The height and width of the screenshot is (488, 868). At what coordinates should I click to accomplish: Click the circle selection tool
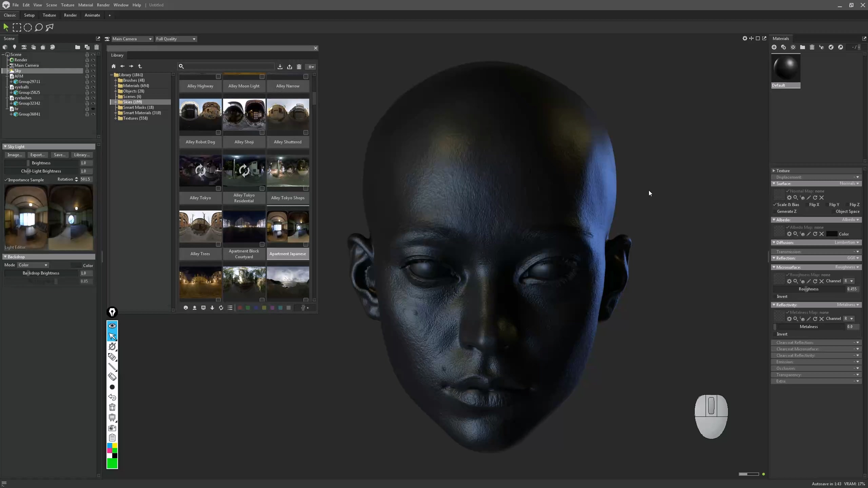(x=28, y=27)
